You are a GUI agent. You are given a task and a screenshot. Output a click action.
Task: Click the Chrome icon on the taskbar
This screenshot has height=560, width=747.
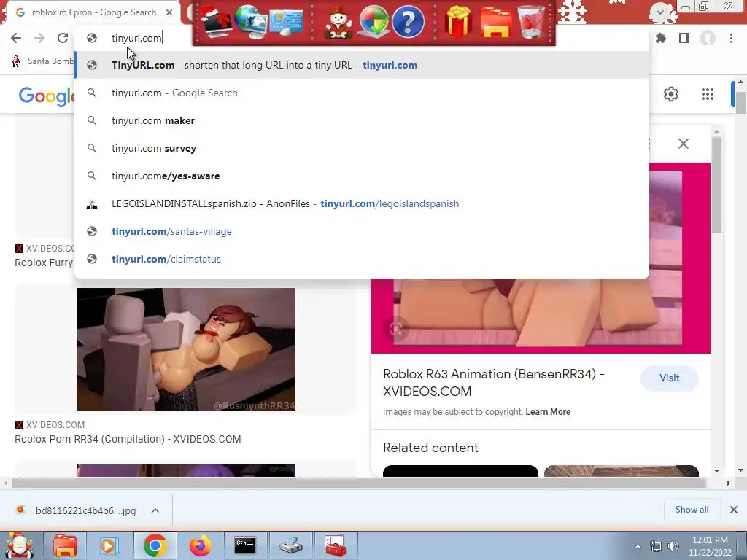click(x=155, y=545)
